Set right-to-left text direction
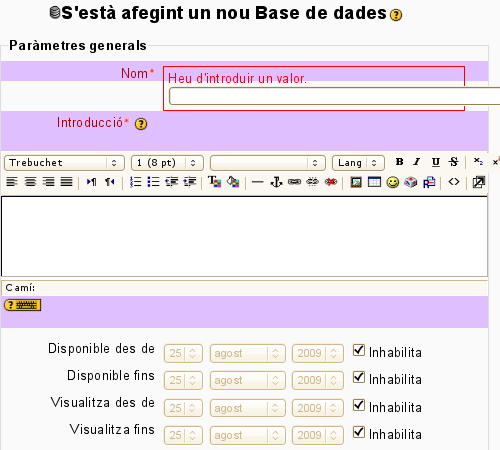This screenshot has height=450, width=500. [110, 182]
